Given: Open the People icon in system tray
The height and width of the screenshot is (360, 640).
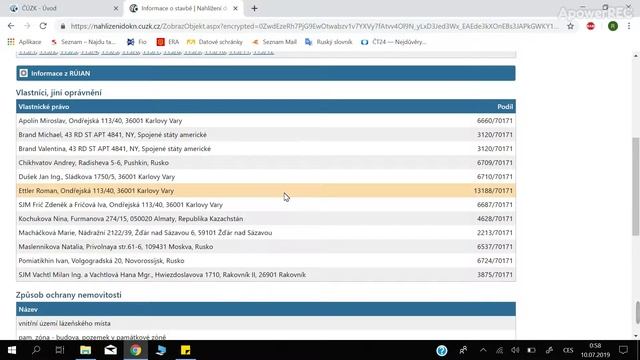Looking at the screenshot, I should [x=463, y=350].
